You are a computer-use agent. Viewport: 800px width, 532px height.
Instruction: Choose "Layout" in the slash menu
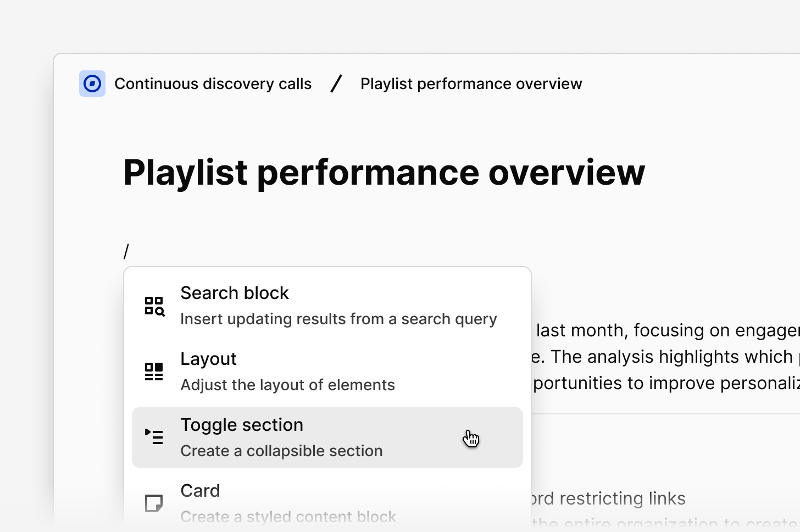(x=209, y=359)
